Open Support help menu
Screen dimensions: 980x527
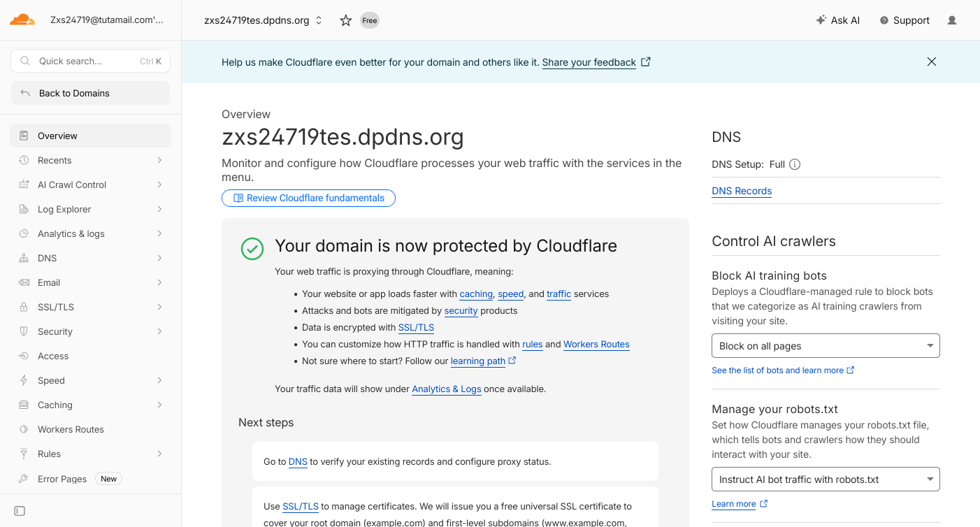pyautogui.click(x=905, y=20)
